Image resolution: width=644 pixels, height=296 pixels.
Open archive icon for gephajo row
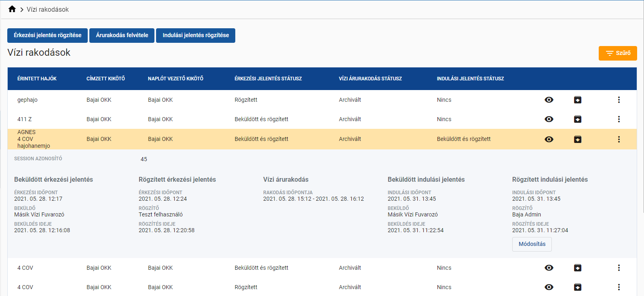point(578,100)
